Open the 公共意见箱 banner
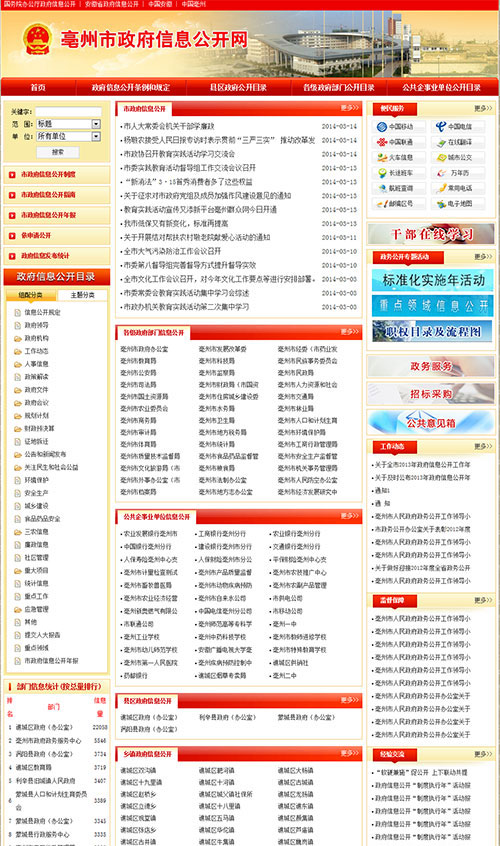 tap(431, 422)
